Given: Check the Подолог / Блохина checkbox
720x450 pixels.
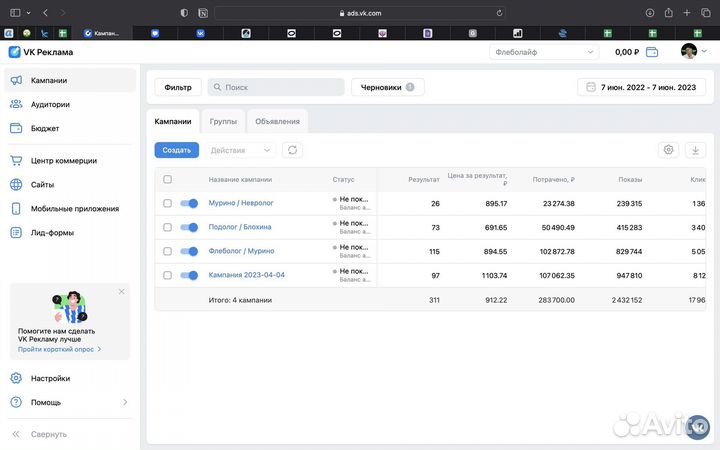Looking at the screenshot, I should point(167,227).
